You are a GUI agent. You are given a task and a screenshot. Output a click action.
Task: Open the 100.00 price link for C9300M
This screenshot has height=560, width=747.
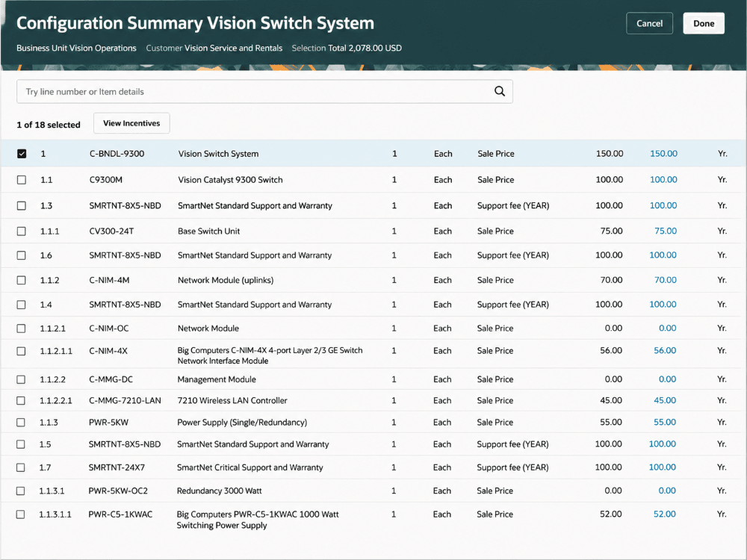coord(663,179)
